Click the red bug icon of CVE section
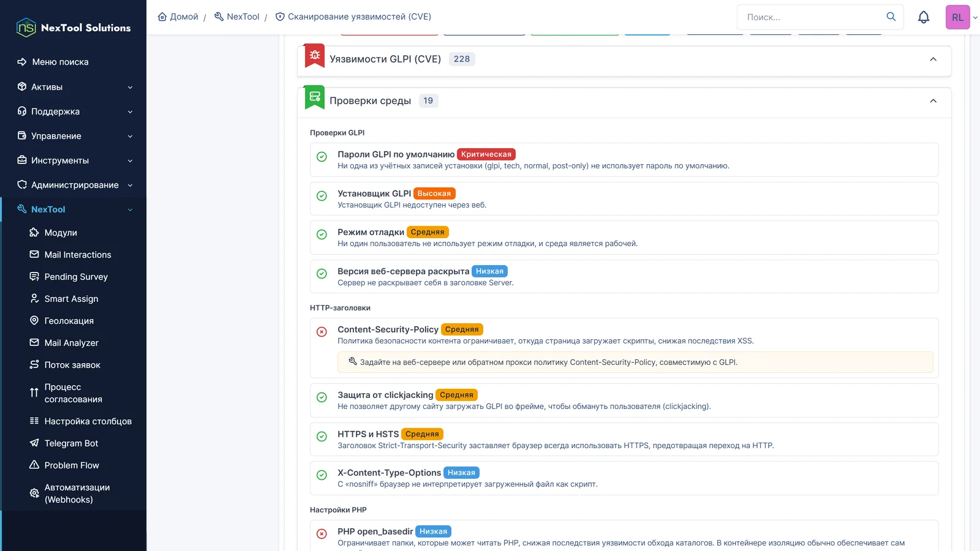This screenshot has height=551, width=980. (315, 56)
